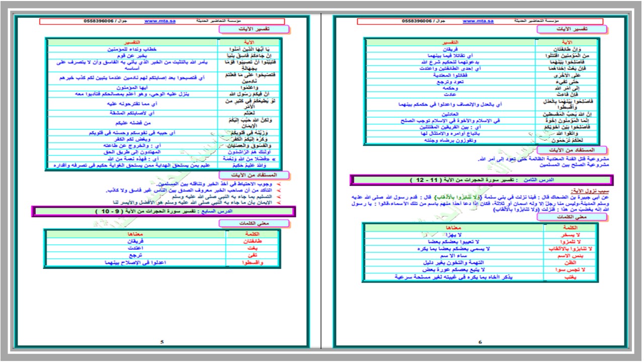Click the 'المستفاد من الآيات' heading on page 5

point(254,174)
